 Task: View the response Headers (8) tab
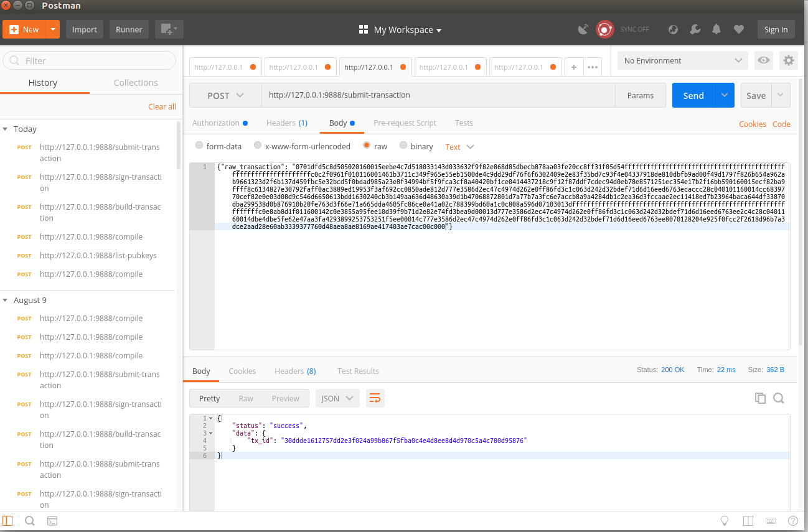[295, 371]
